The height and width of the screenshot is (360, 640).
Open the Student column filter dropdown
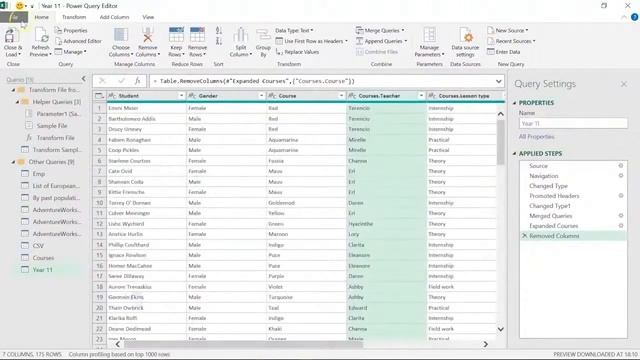181,96
